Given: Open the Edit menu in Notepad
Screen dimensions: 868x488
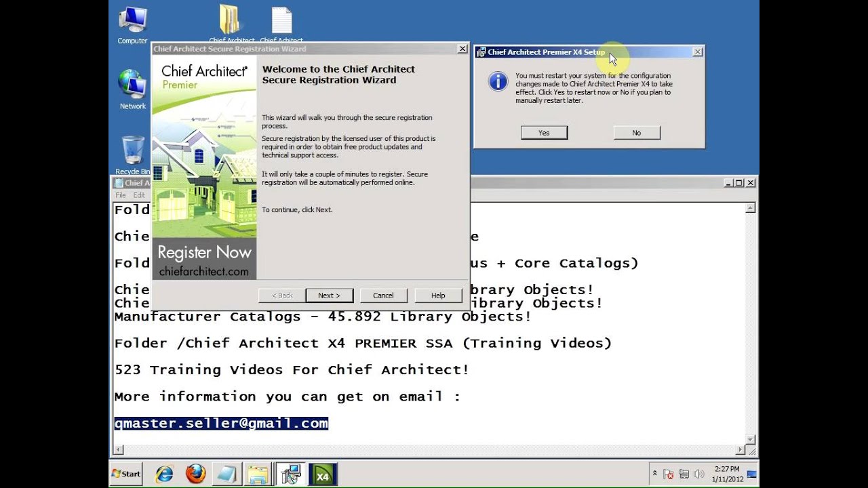Looking at the screenshot, I should 139,195.
